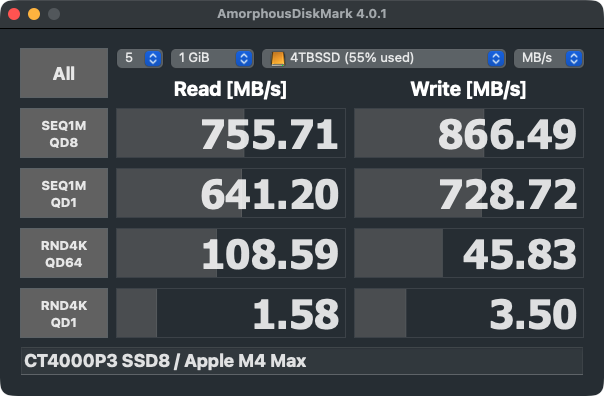Click the RND4K QD1 read result 1.58
The width and height of the screenshot is (604, 396).
[231, 313]
